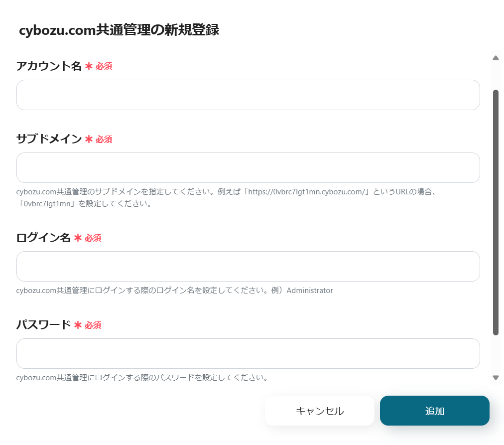Click into the パスワード field
This screenshot has width=504, height=445.
coord(248,353)
